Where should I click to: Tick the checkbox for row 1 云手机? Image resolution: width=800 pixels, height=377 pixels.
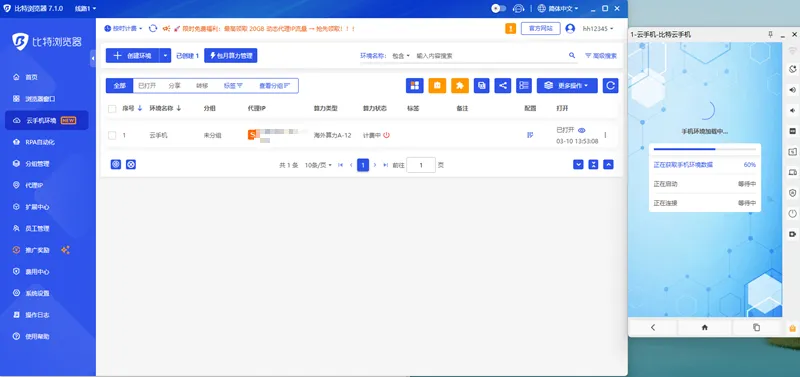click(112, 135)
